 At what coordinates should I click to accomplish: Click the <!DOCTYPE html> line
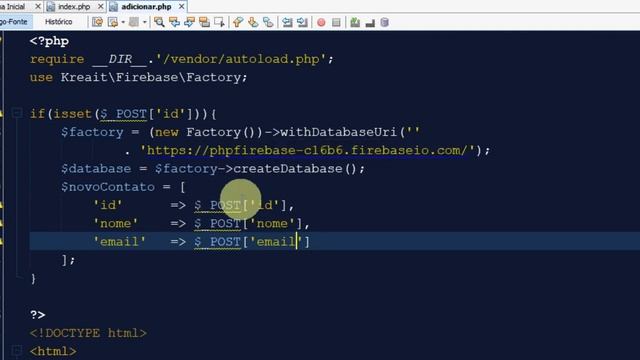(88, 333)
